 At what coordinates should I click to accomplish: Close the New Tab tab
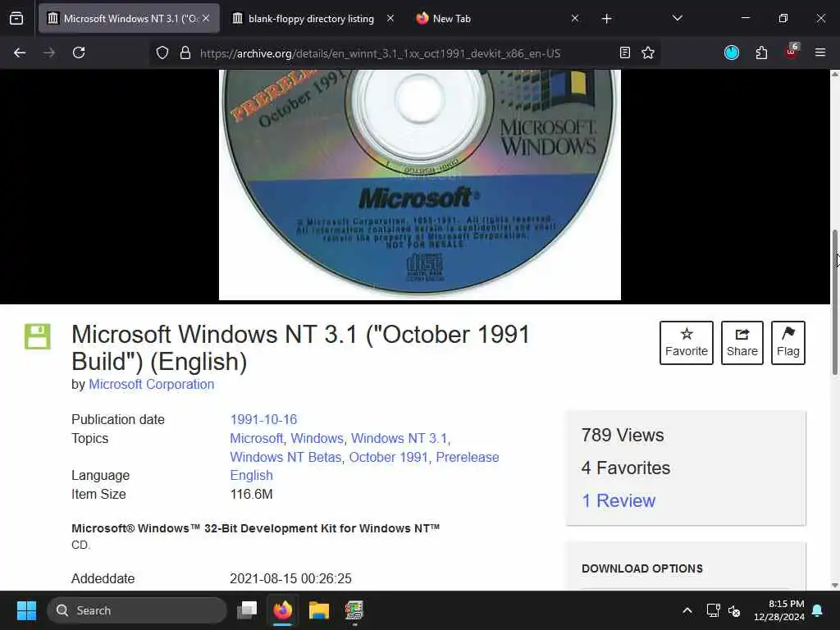tap(575, 18)
